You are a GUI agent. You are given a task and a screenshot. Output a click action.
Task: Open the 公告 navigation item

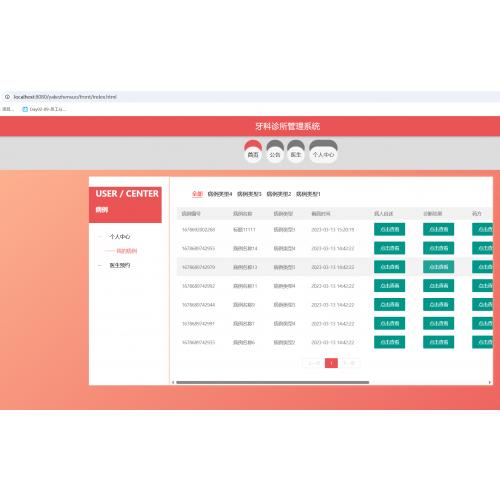click(275, 155)
